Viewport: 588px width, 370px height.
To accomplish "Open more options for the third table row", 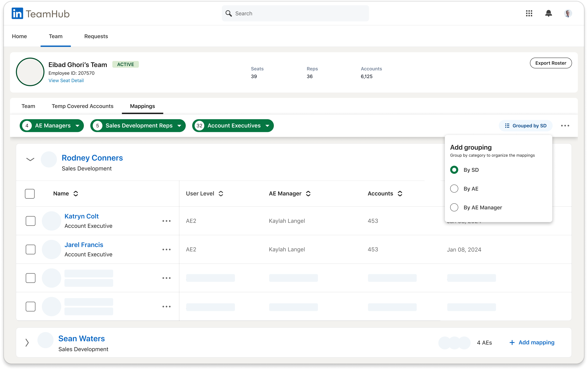I will click(x=166, y=278).
